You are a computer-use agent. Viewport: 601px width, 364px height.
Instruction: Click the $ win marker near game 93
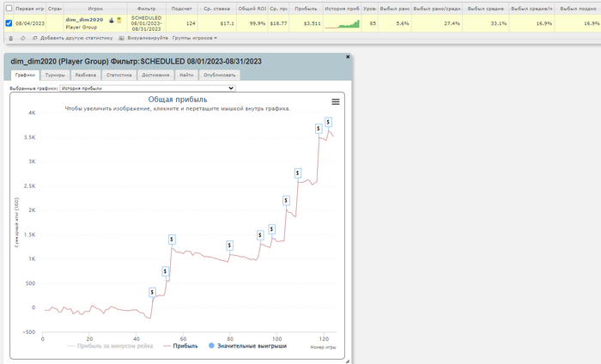pyautogui.click(x=260, y=235)
